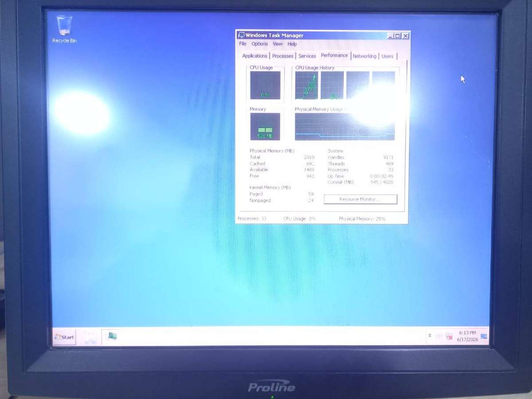The image size is (532, 399).
Task: Open the Help menu
Action: point(292,44)
